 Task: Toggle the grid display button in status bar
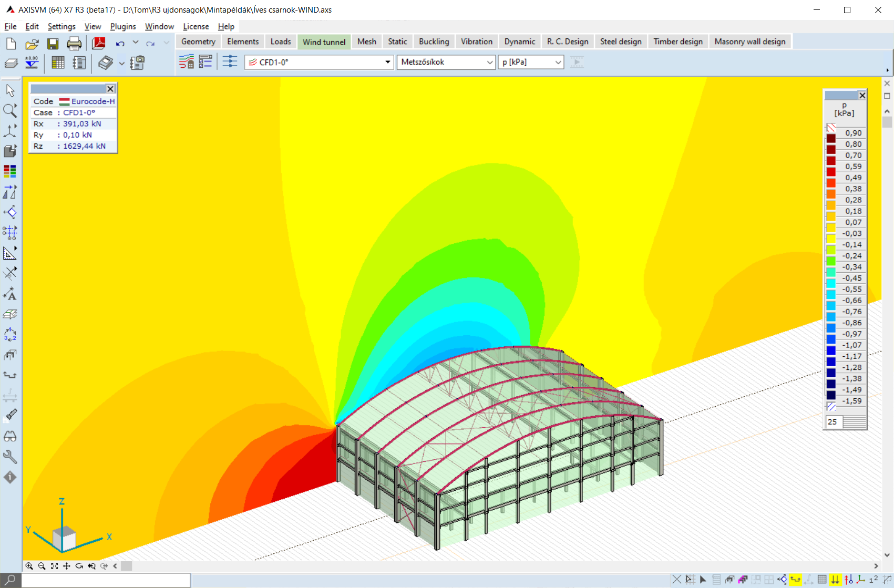822,580
